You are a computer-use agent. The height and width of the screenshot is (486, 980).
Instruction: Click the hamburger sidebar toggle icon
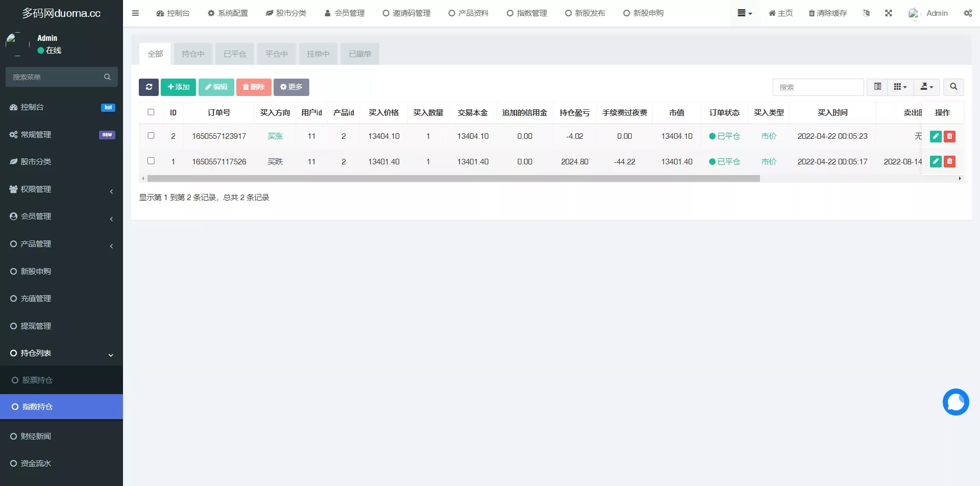click(135, 13)
